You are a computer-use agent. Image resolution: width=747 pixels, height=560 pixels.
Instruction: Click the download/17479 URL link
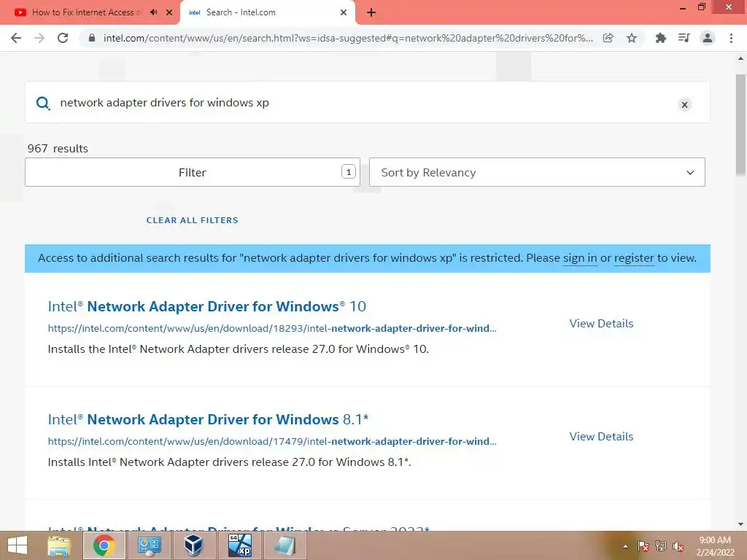click(x=272, y=441)
